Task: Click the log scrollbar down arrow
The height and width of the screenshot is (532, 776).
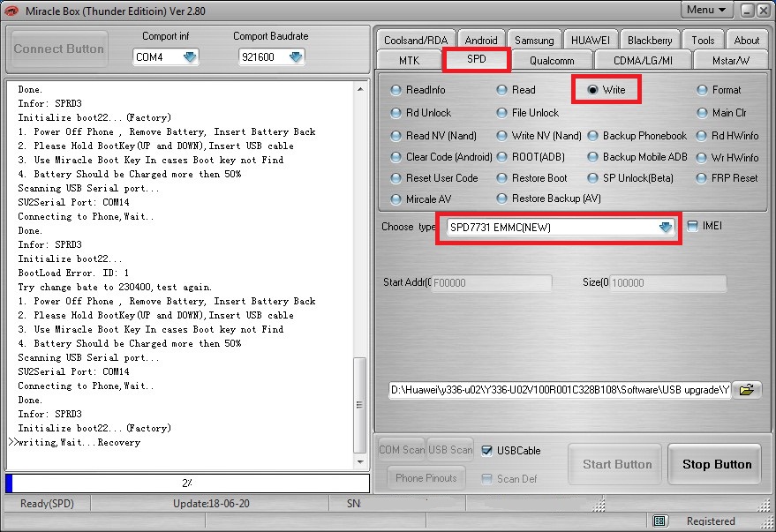Action: (360, 461)
